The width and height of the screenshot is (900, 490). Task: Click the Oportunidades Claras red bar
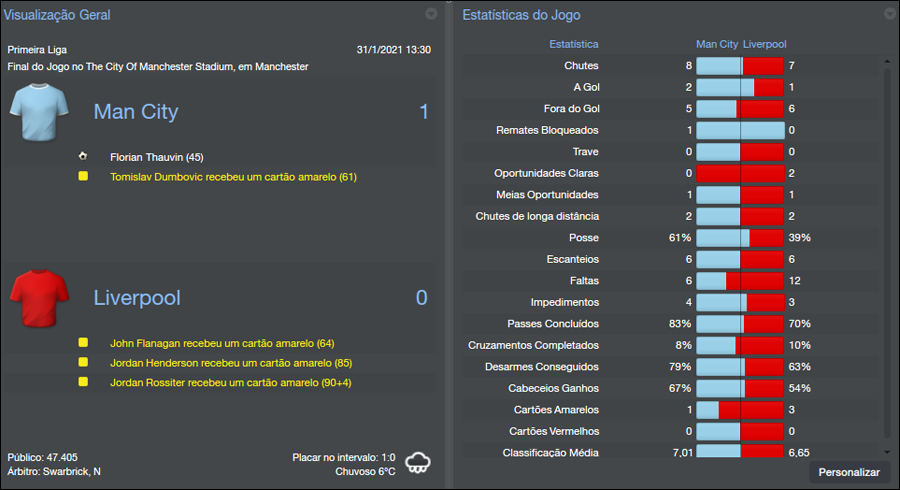click(x=740, y=173)
